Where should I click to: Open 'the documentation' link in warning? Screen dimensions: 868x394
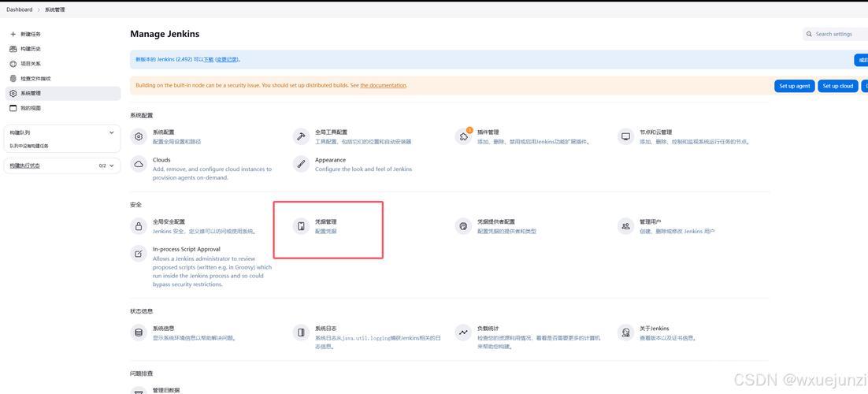(x=383, y=85)
